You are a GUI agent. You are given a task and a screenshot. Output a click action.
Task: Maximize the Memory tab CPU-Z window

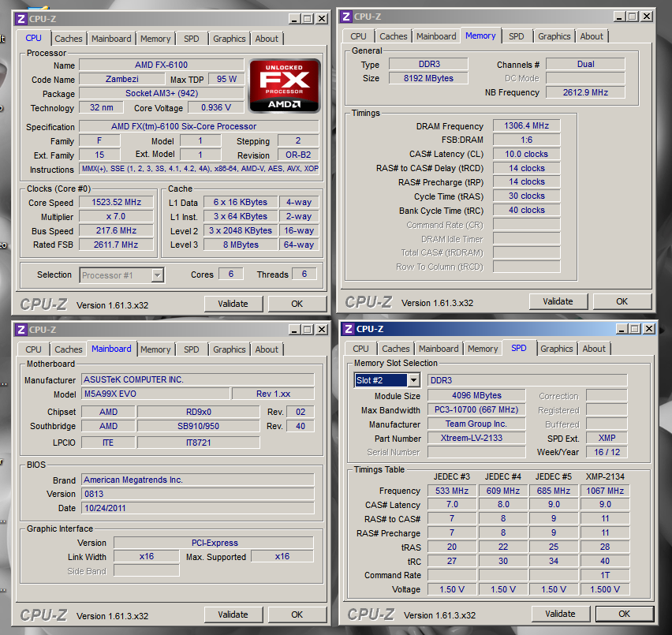(x=633, y=17)
